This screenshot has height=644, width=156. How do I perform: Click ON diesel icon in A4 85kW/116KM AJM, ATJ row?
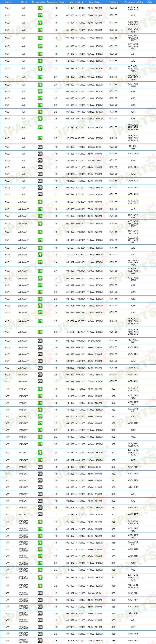[40, 181]
